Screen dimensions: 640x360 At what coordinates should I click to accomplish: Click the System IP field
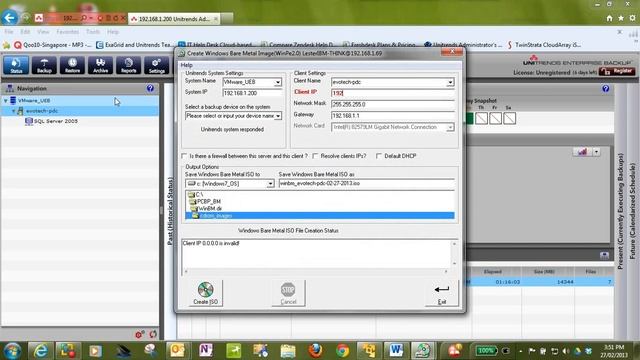click(x=252, y=93)
